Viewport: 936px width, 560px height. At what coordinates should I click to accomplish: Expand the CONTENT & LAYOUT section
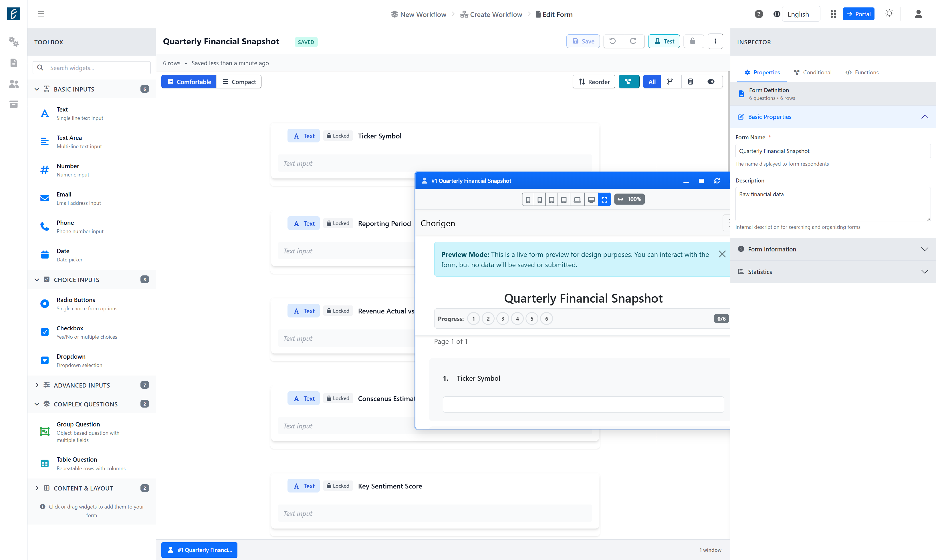click(92, 488)
